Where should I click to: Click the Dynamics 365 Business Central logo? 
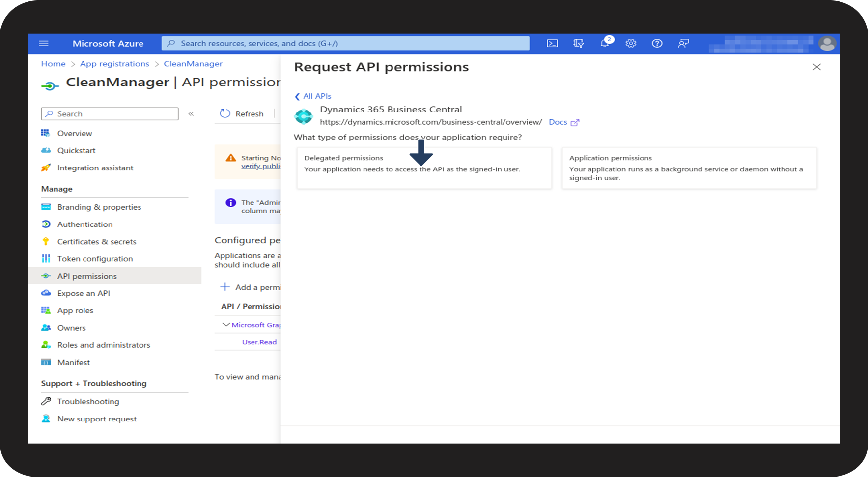303,116
